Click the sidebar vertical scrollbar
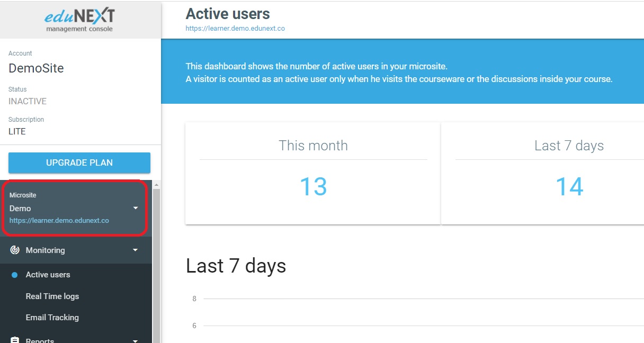The width and height of the screenshot is (644, 343). point(156,265)
